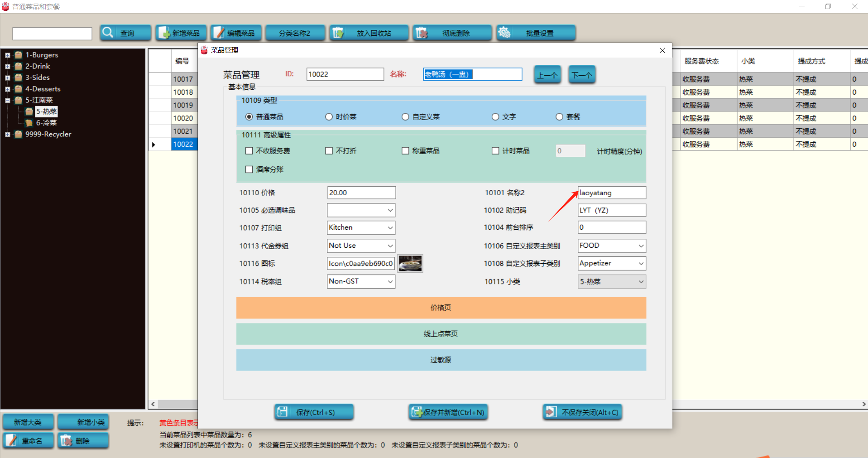
Task: Click the 分类名称2 toolbar button
Action: coord(295,33)
